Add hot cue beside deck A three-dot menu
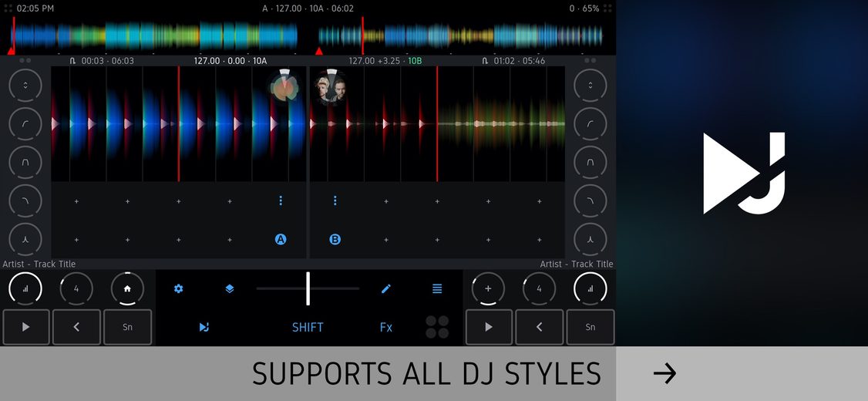The height and width of the screenshot is (401, 868). click(230, 201)
